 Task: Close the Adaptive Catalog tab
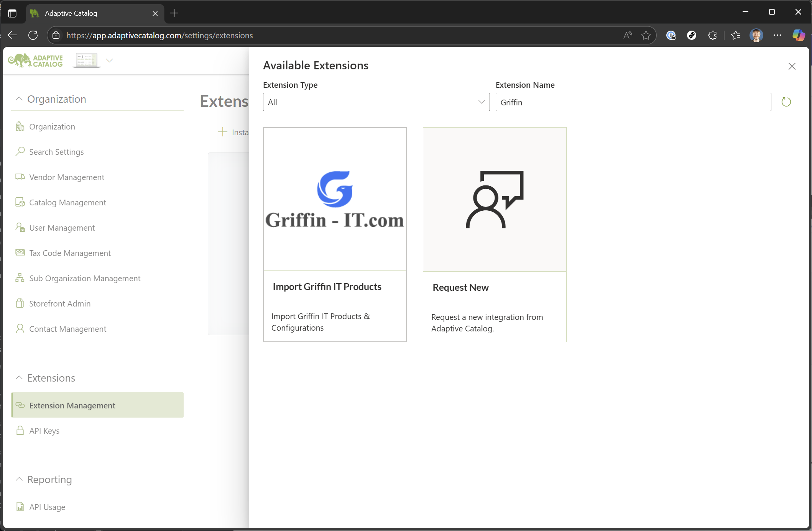coord(155,13)
